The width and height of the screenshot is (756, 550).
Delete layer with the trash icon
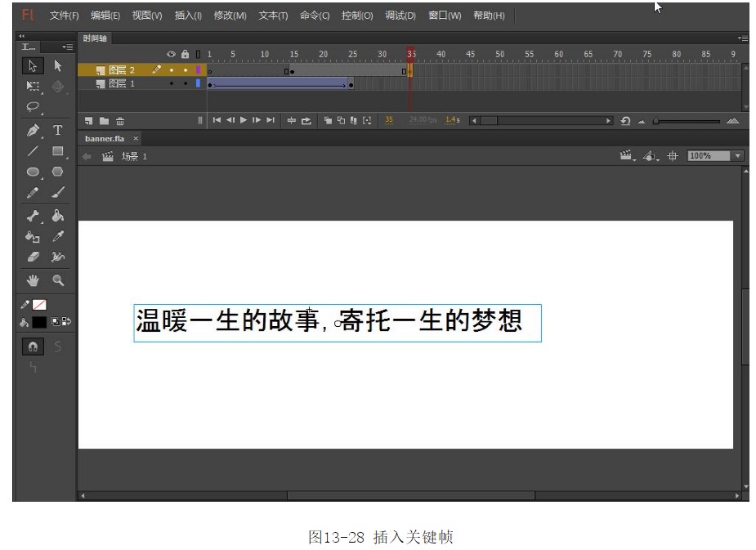[120, 121]
